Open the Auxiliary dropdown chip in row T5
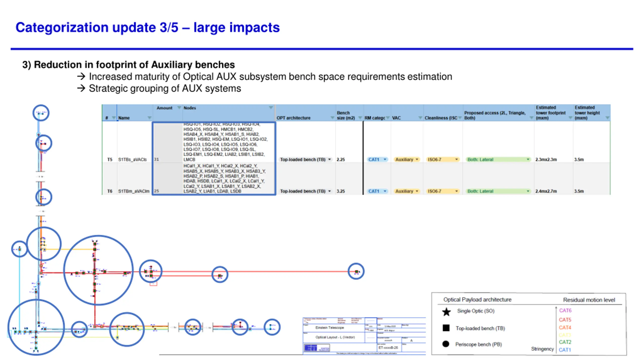This screenshot has height=362, width=644. point(407,159)
